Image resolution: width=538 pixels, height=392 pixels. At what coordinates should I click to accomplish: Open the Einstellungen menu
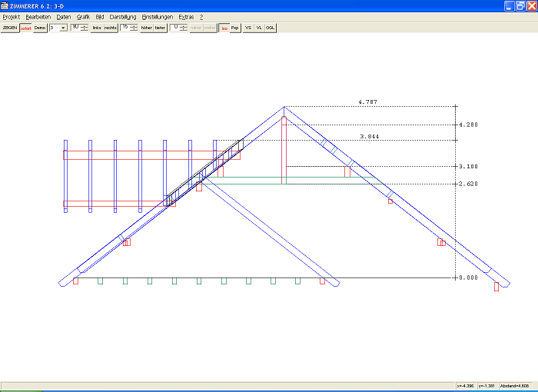tap(158, 16)
